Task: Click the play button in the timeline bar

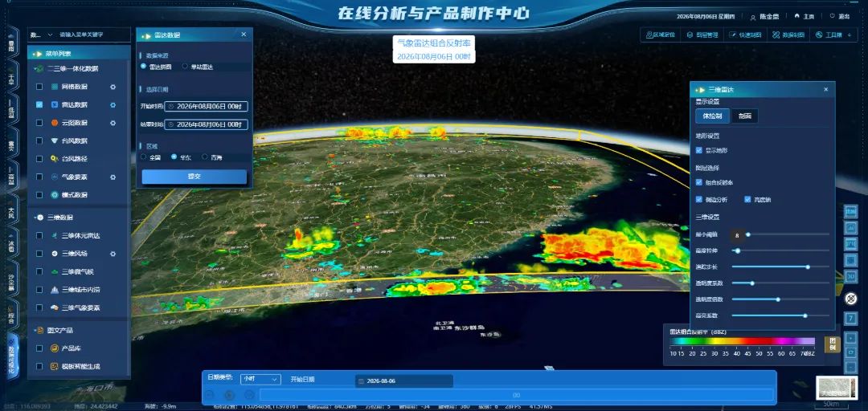Action: coord(228,395)
